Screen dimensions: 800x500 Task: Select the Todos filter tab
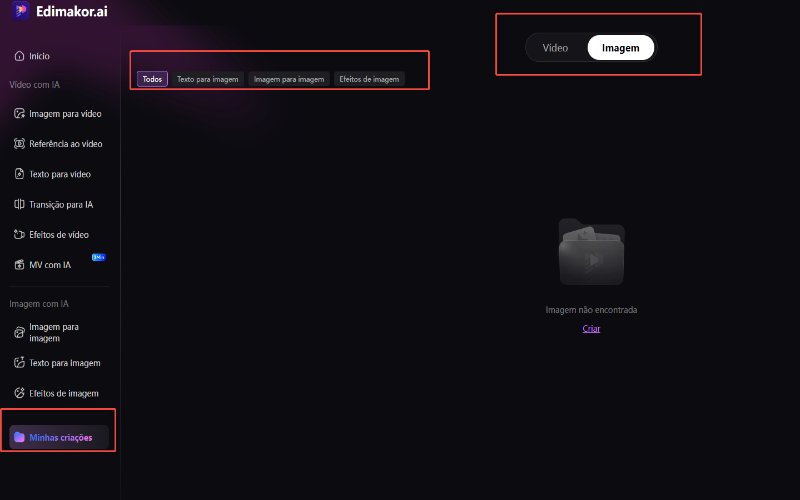click(x=152, y=79)
